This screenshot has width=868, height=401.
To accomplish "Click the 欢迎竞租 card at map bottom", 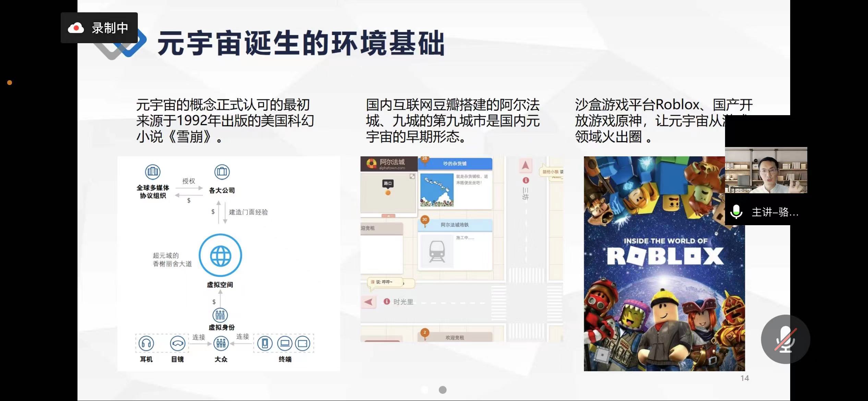I will pos(455,336).
